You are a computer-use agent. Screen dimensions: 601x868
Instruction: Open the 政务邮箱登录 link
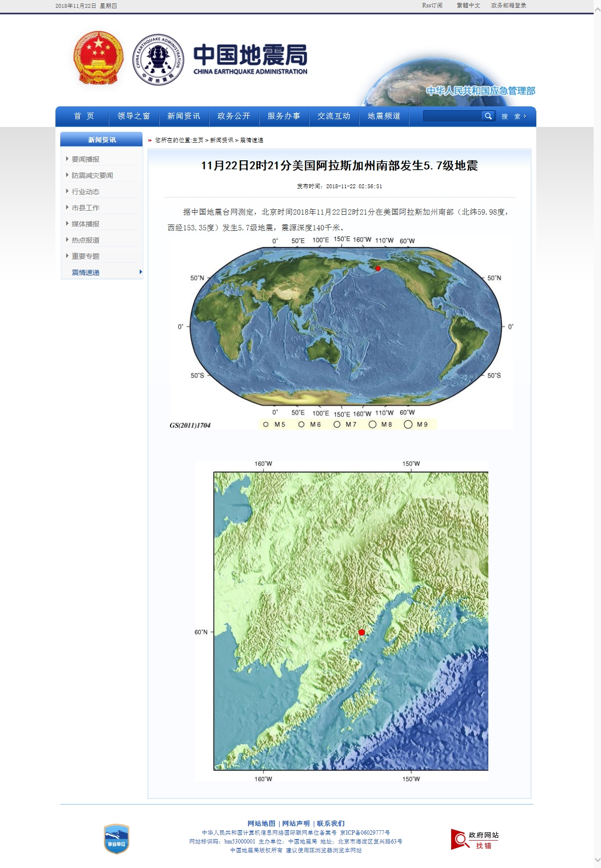508,5
